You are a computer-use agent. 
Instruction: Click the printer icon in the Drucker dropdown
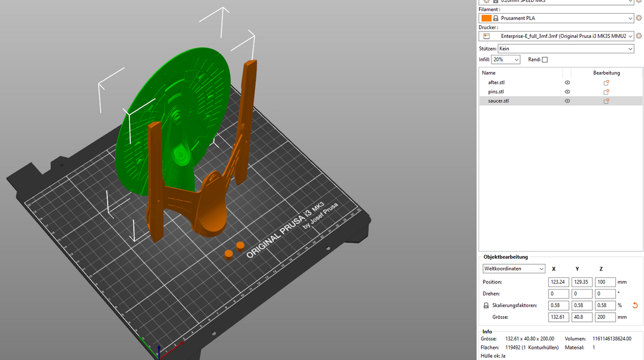(486, 36)
